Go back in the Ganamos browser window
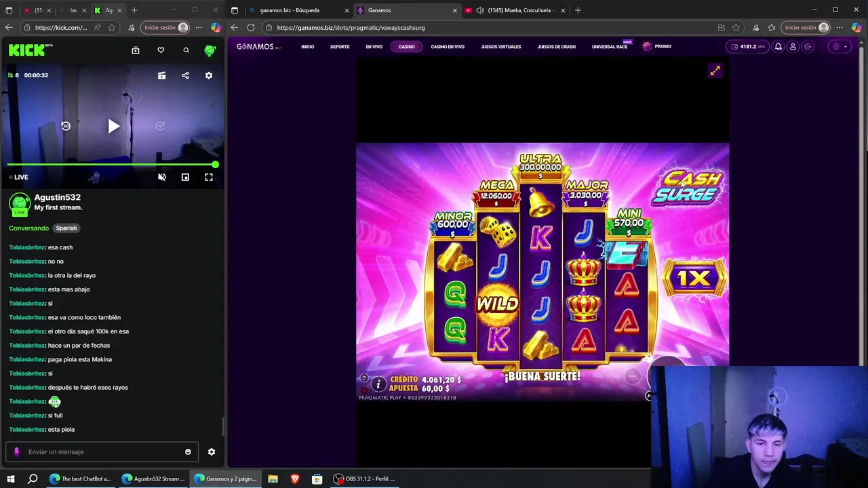The width and height of the screenshot is (868, 488). pyautogui.click(x=235, y=28)
